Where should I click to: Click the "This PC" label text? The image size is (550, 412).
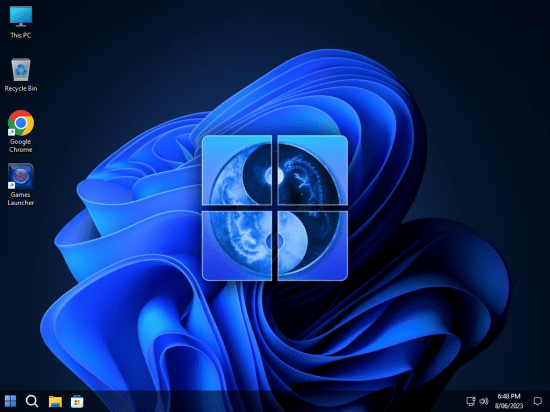tap(21, 35)
